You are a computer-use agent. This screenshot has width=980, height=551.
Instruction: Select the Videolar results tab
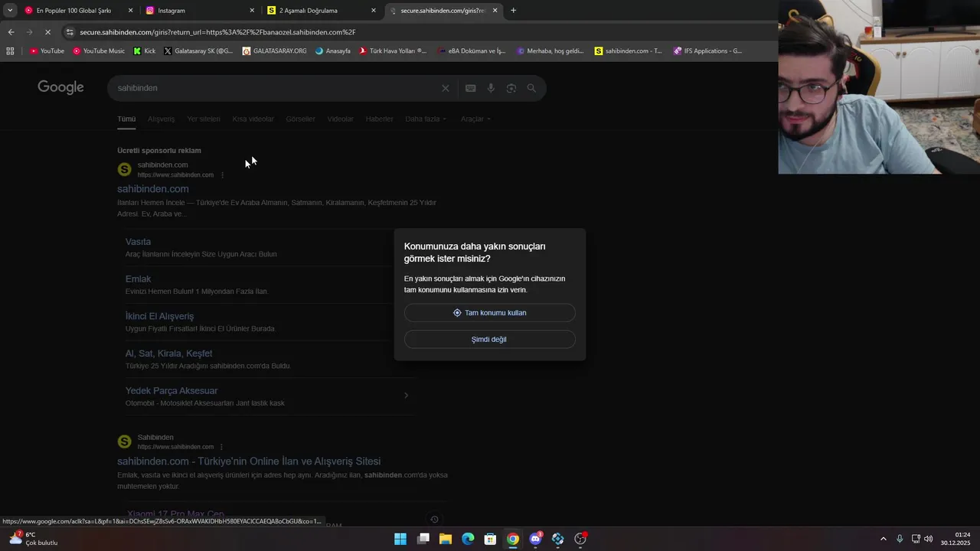pos(340,119)
